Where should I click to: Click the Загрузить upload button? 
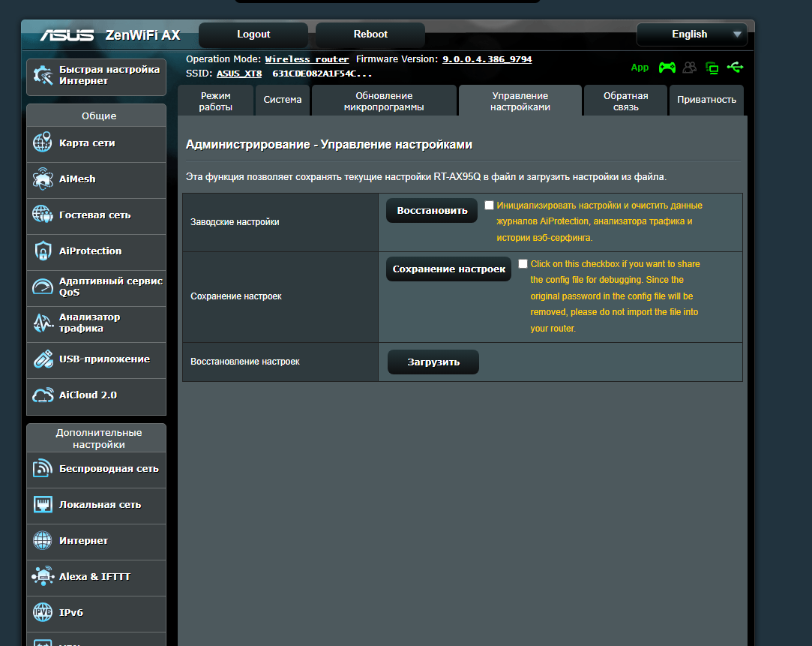click(433, 362)
